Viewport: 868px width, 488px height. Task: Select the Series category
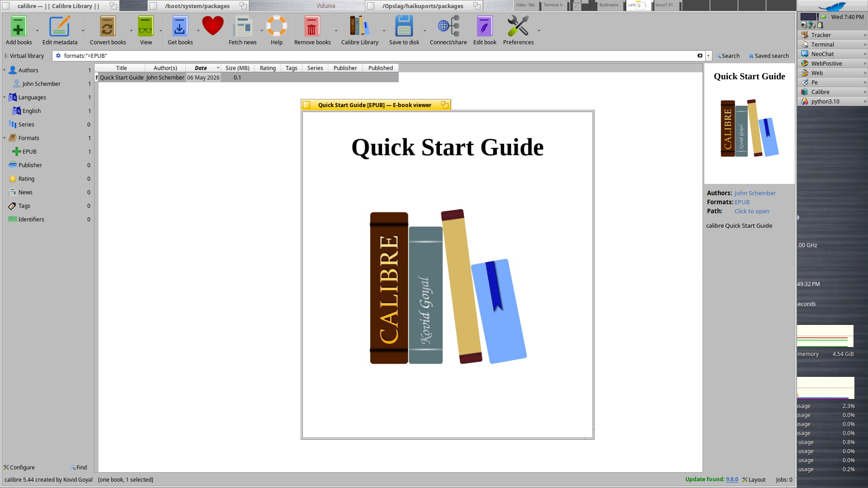point(26,124)
